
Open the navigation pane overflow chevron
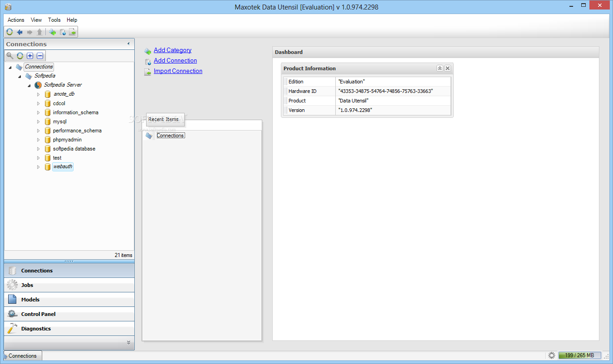[128, 342]
